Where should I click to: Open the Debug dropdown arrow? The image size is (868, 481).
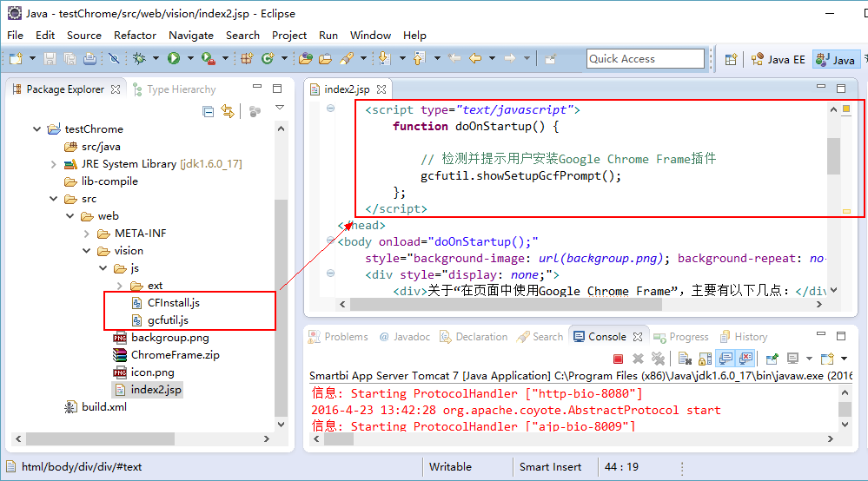pyautogui.click(x=156, y=58)
